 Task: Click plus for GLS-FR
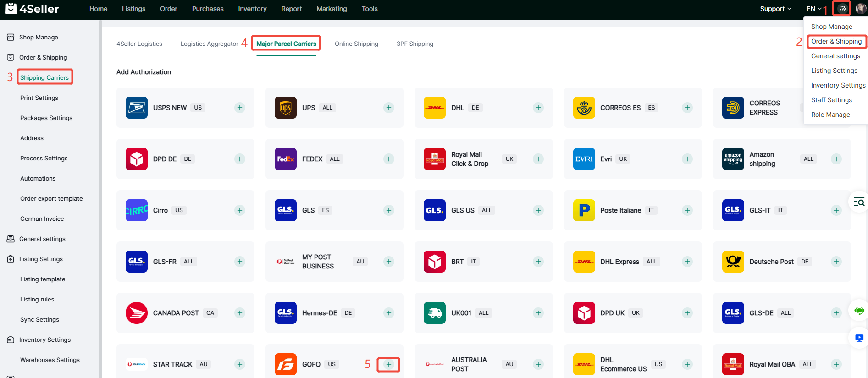point(240,262)
